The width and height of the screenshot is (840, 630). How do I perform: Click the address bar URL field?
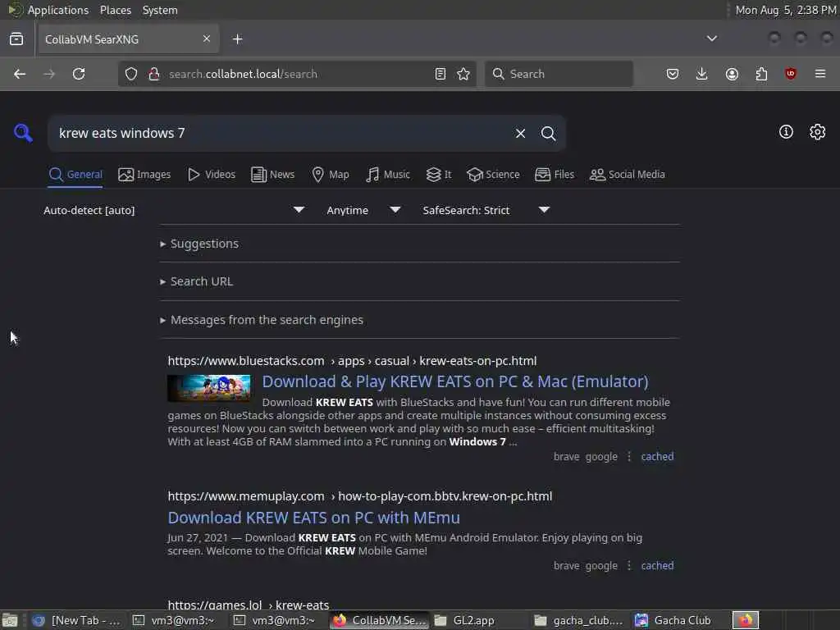[x=297, y=74]
